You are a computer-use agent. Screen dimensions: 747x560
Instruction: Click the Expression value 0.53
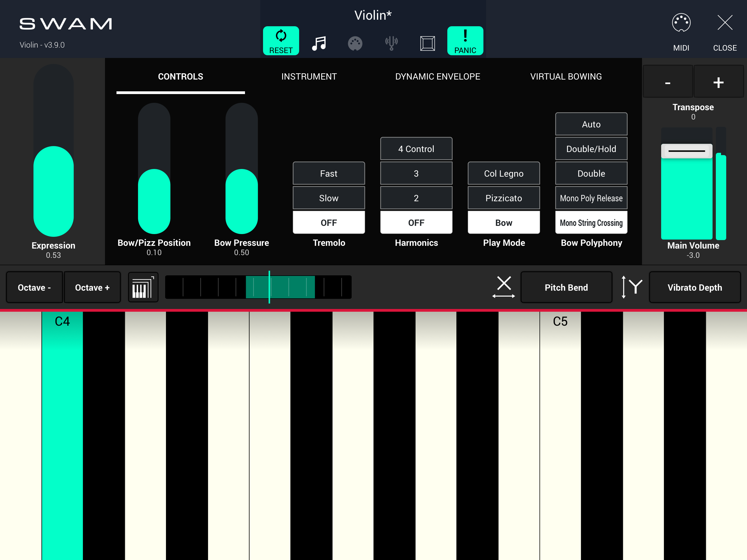53,255
